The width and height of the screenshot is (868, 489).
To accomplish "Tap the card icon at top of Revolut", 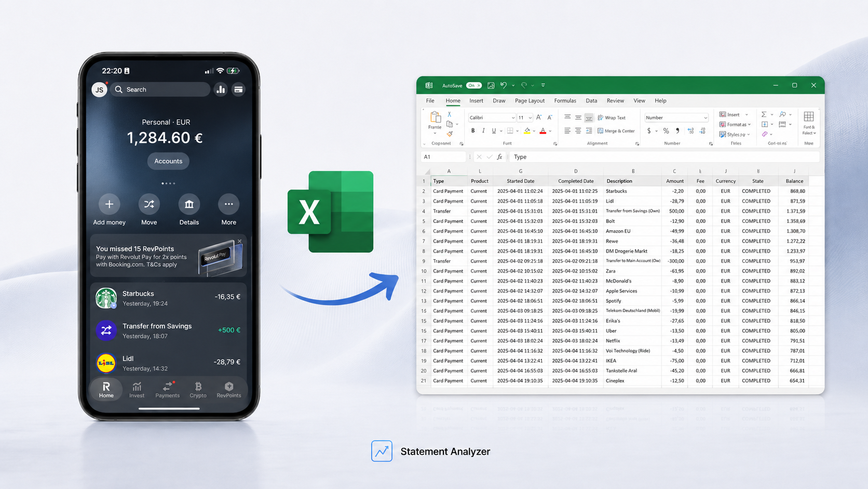I will coord(238,89).
